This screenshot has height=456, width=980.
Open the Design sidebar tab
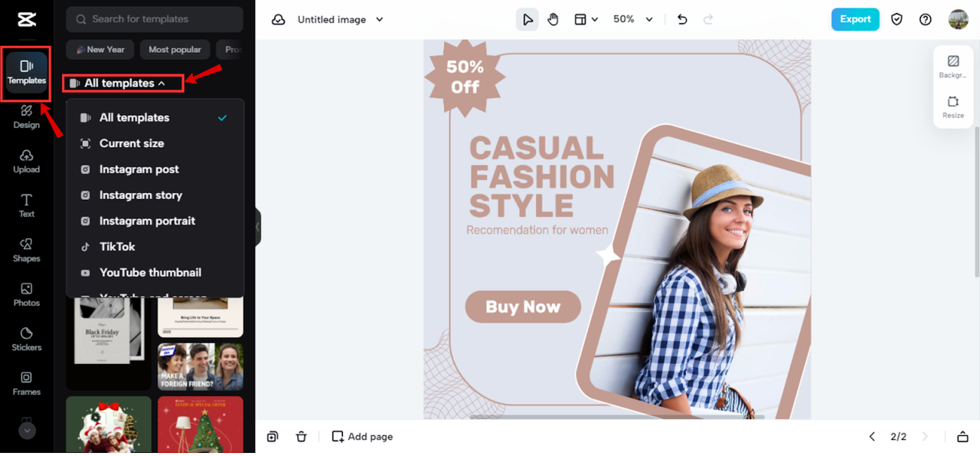(x=27, y=116)
